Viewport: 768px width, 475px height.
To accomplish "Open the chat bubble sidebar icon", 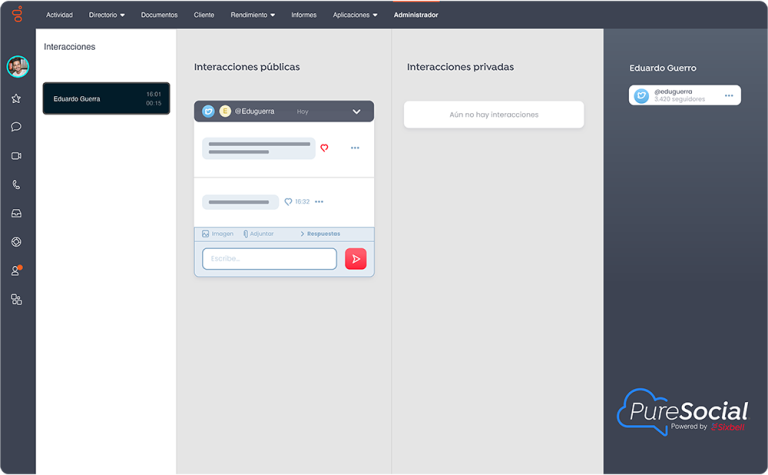I will (x=16, y=127).
